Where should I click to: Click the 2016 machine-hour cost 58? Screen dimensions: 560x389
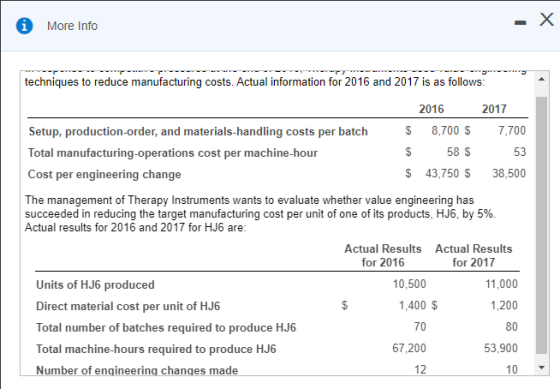click(x=453, y=152)
